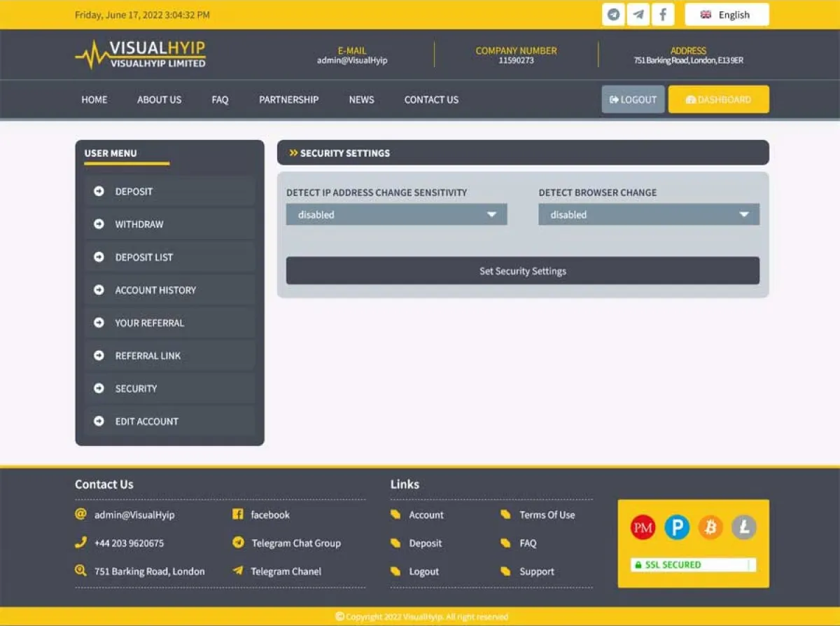Click the arrow icon beside Withdraw

pyautogui.click(x=99, y=224)
